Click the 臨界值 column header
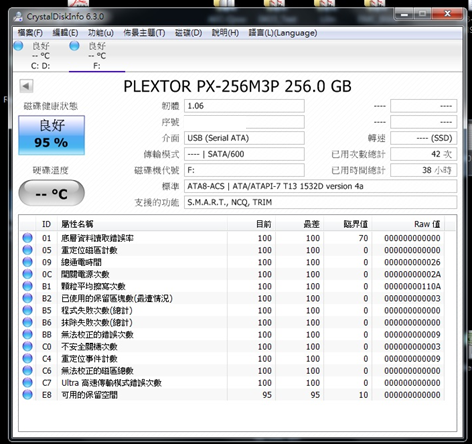This screenshot has width=472, height=444. pos(348,224)
